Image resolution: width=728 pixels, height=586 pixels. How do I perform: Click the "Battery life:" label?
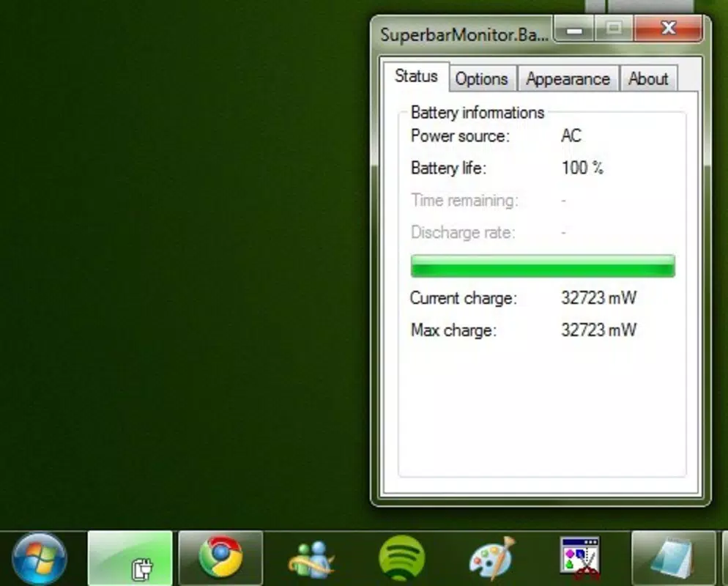coord(448,168)
